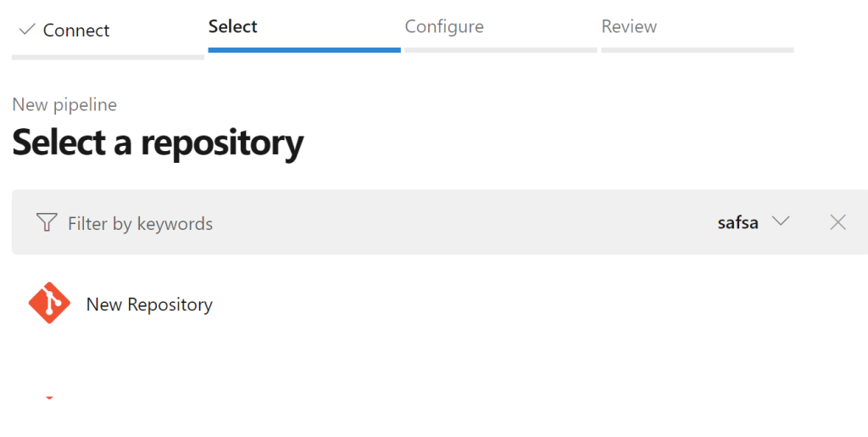Click the Select a repository heading
Viewport: 868px width, 437px height.
(158, 143)
